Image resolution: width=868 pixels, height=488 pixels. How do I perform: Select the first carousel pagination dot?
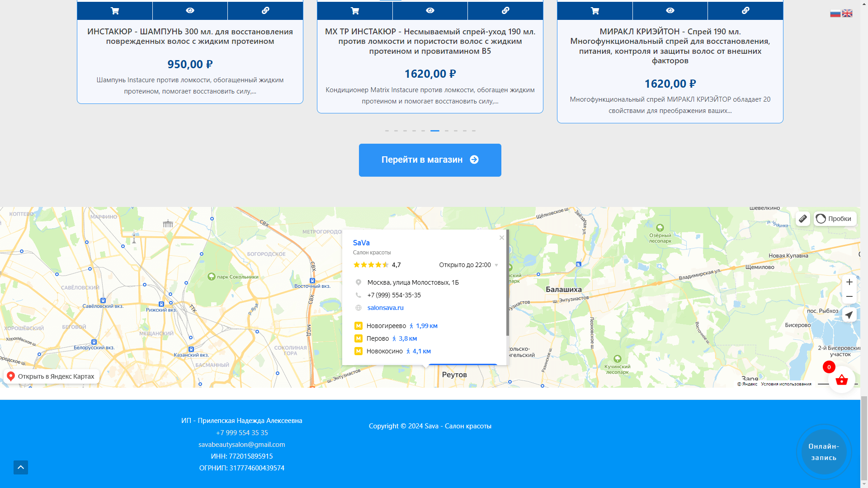tap(387, 131)
